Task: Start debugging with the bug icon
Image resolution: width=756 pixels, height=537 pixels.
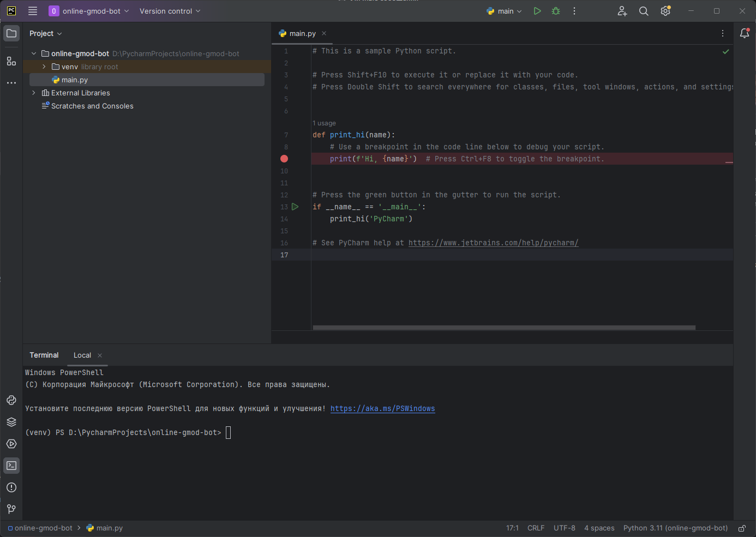Action: [556, 11]
